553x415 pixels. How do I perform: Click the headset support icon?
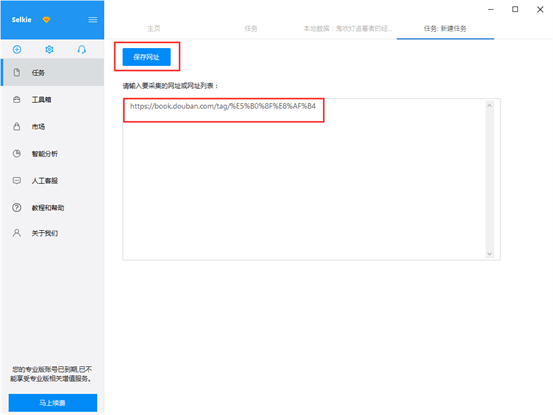81,49
